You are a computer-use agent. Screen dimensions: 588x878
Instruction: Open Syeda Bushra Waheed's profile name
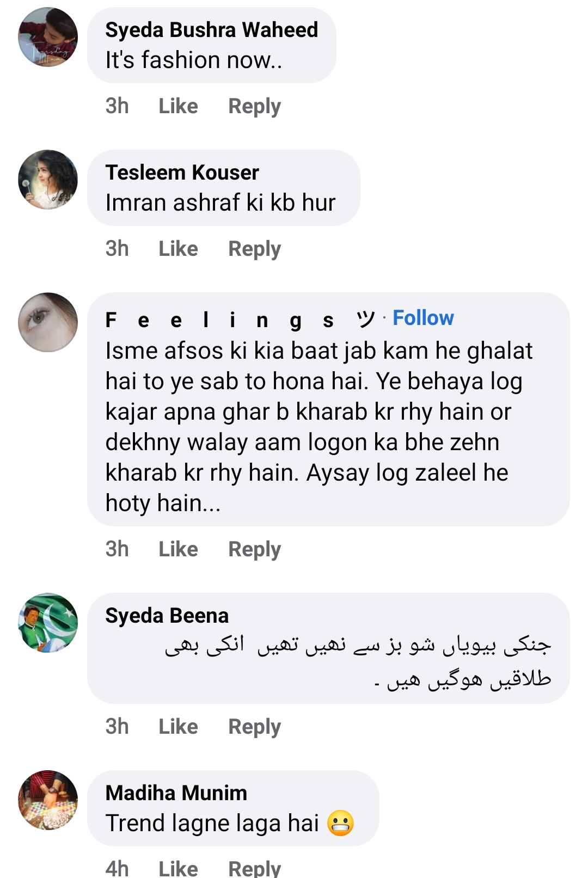[212, 30]
